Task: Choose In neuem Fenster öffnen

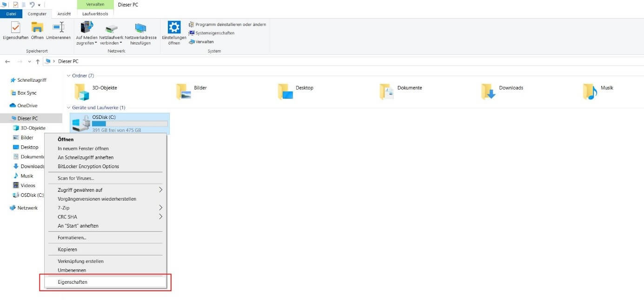Action: click(106, 149)
